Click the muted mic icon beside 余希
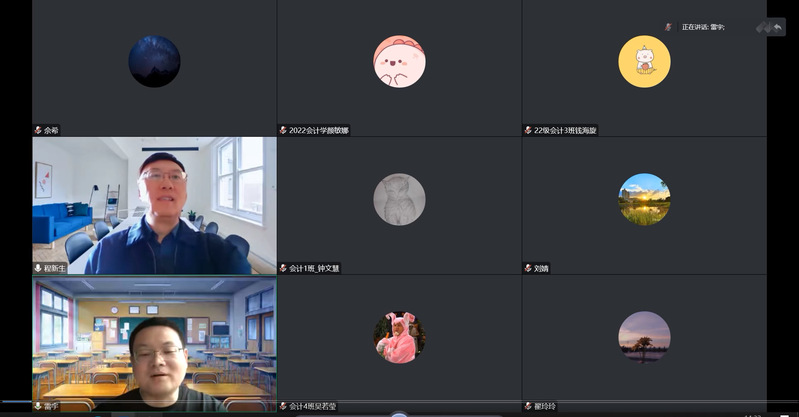This screenshot has height=417, width=799. [x=38, y=130]
